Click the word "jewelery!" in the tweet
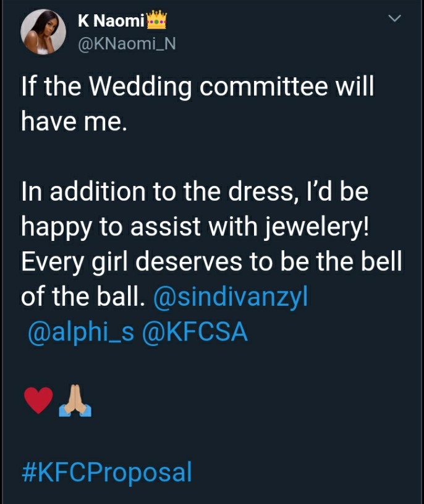Screen dimensions: 424x504 tap(317, 227)
